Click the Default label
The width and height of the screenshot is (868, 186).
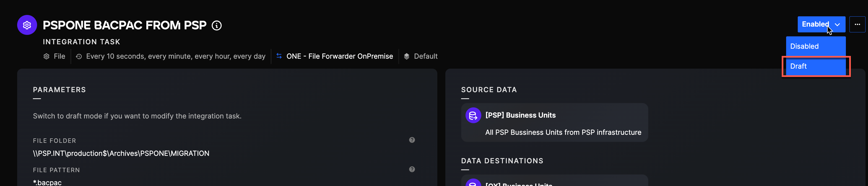click(x=426, y=56)
